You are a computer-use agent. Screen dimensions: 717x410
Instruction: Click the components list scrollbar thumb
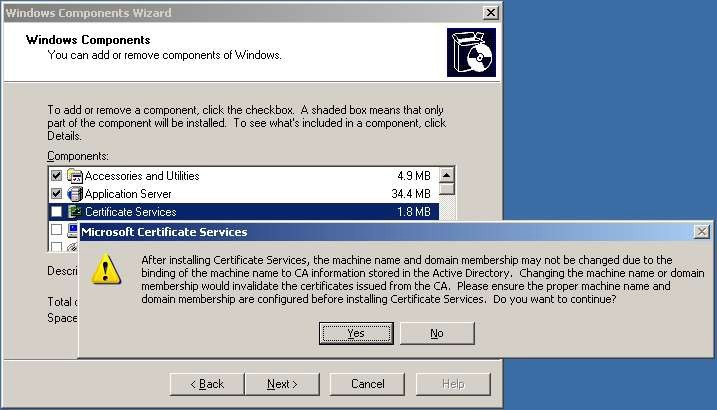447,189
